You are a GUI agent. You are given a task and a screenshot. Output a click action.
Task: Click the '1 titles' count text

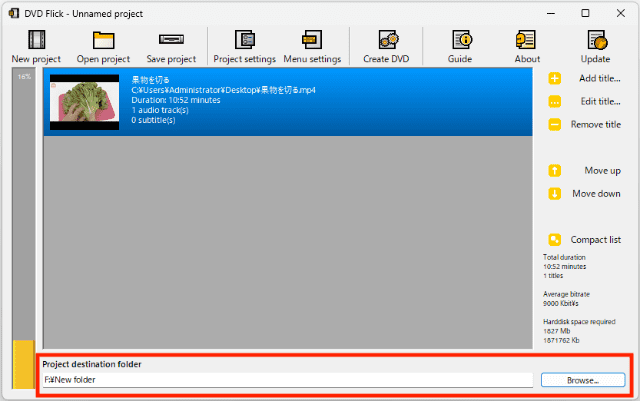[553, 276]
